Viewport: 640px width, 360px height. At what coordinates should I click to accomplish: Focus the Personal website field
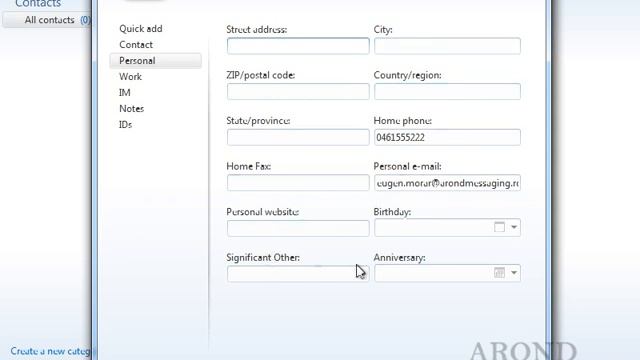click(298, 228)
